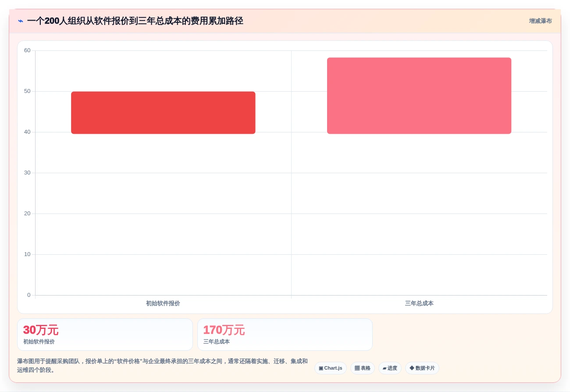This screenshot has height=392, width=570.
Task: Click the red 初始软件报价 bar
Action: point(163,113)
